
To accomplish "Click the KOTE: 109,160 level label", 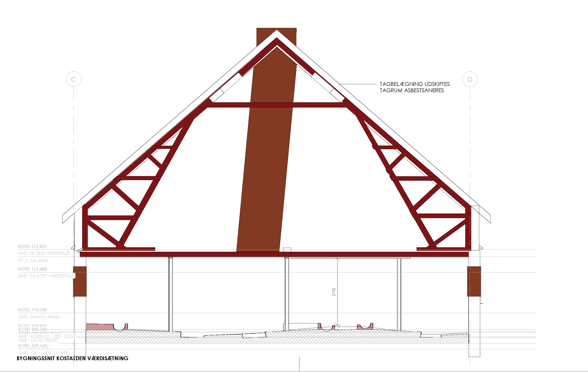I will [32, 346].
